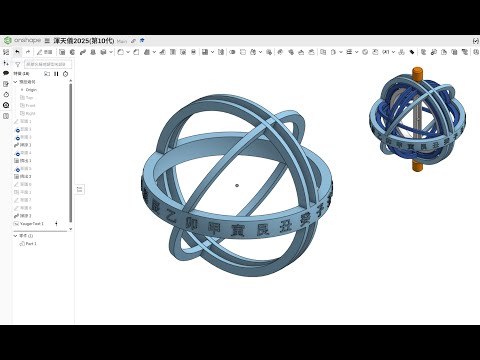Viewport: 480px width, 360px height.
Task: Select the Thicken tool
Action: (103, 52)
